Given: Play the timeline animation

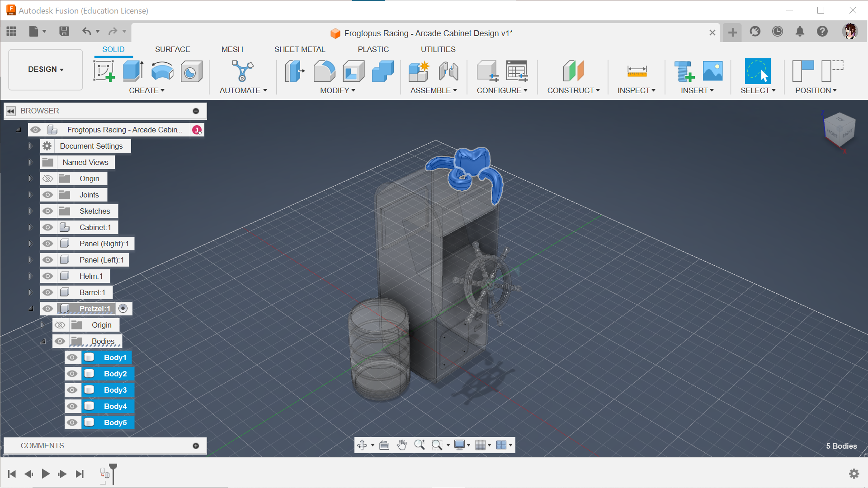Looking at the screenshot, I should coord(46,474).
